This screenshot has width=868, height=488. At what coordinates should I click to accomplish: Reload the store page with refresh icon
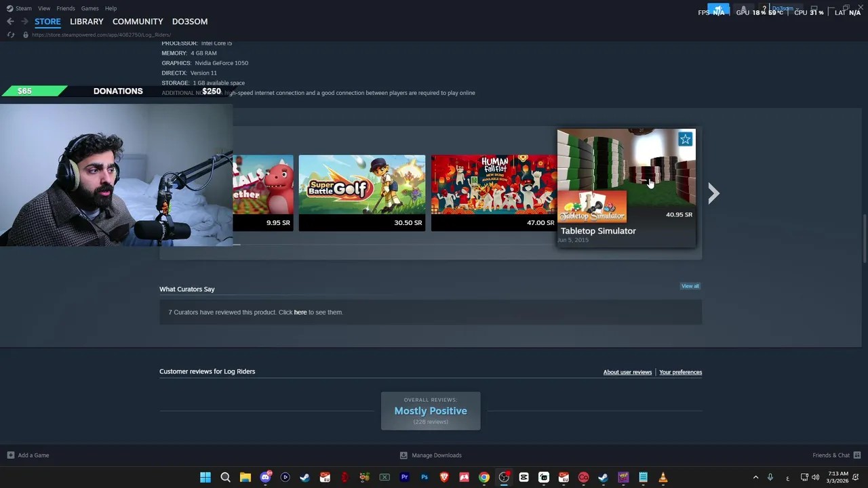[10, 35]
